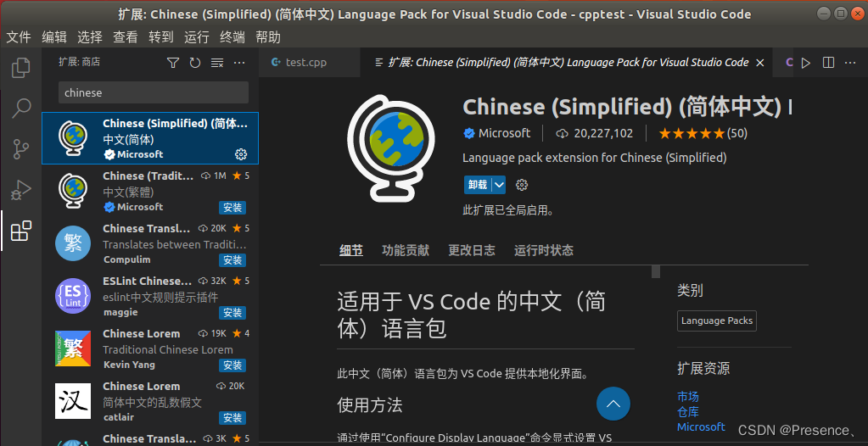Refresh the extensions list
868x446 pixels.
[x=195, y=63]
